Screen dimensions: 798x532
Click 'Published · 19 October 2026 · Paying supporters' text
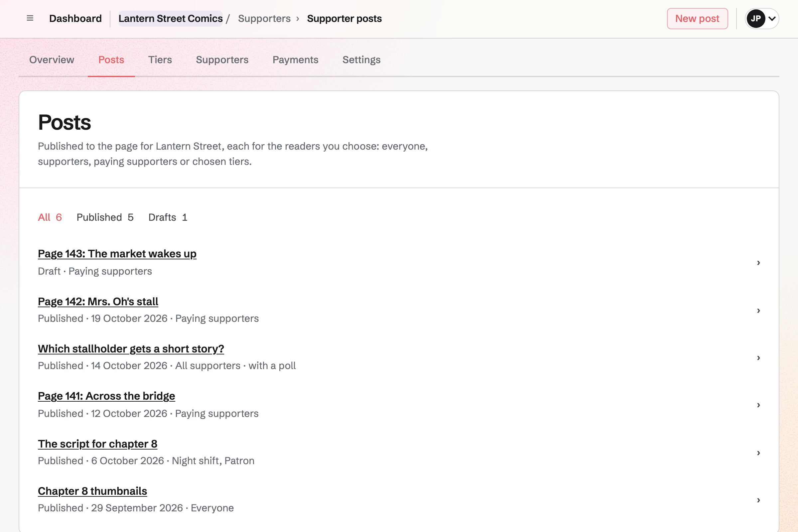point(148,318)
